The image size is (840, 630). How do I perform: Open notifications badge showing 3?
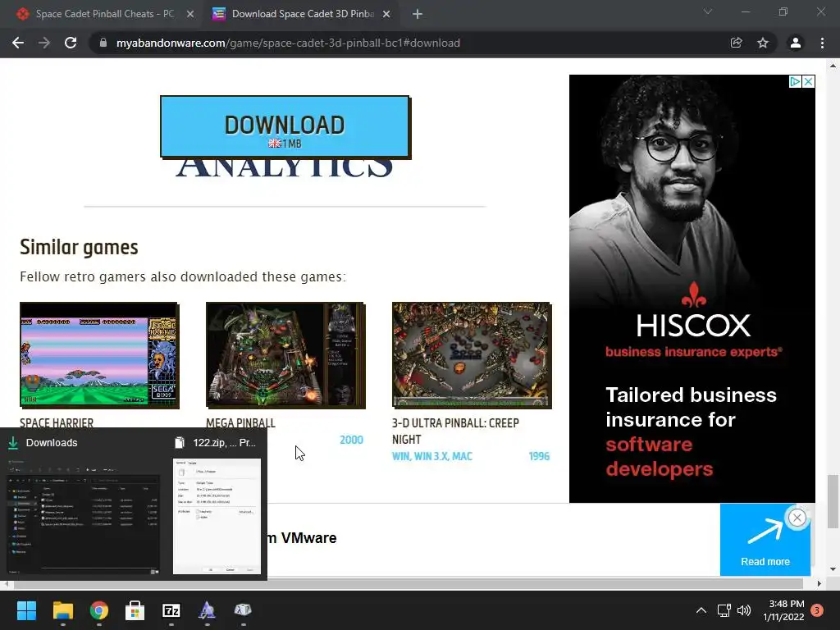tap(817, 610)
